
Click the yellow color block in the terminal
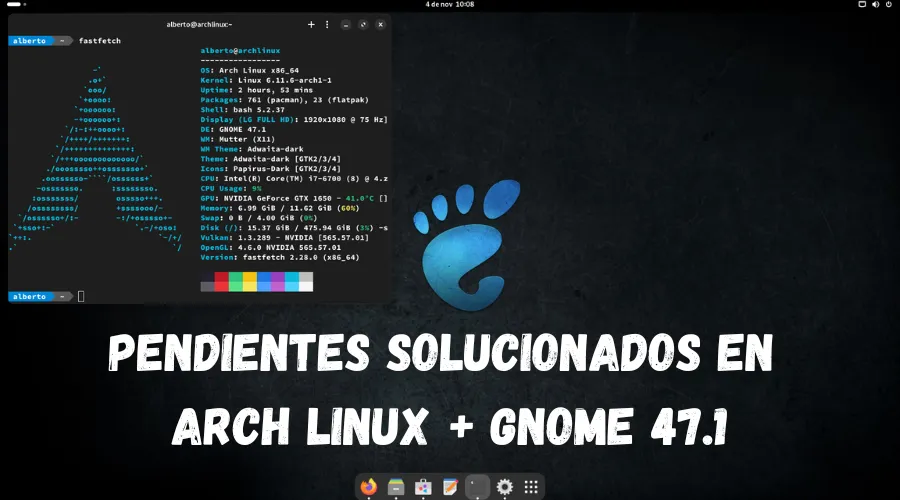pos(250,282)
